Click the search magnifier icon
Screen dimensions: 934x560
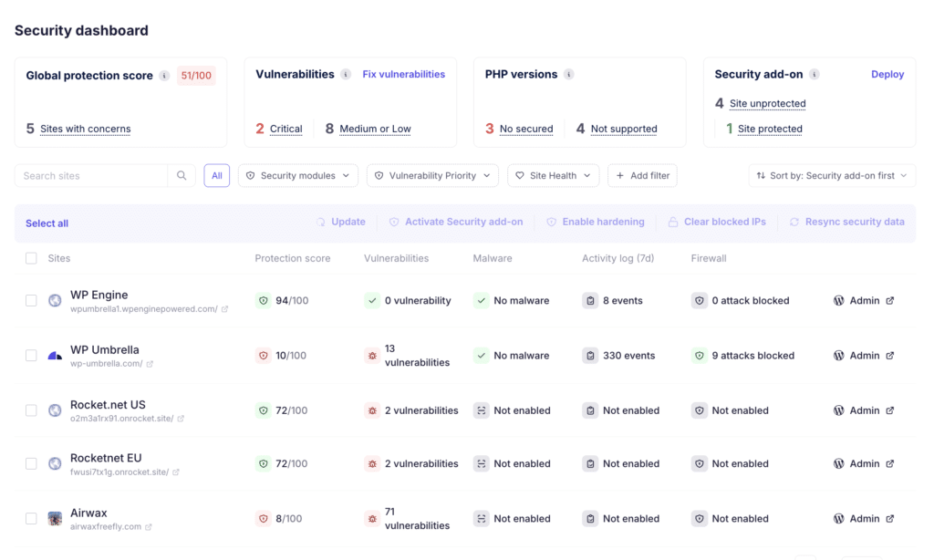(182, 176)
